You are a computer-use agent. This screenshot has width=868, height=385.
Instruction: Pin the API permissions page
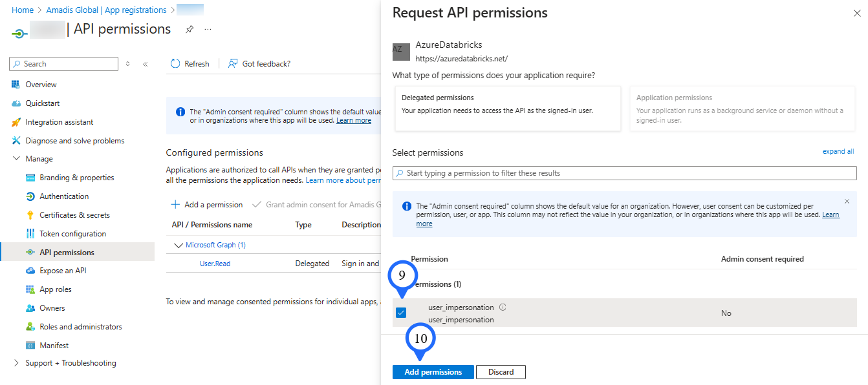(x=190, y=29)
